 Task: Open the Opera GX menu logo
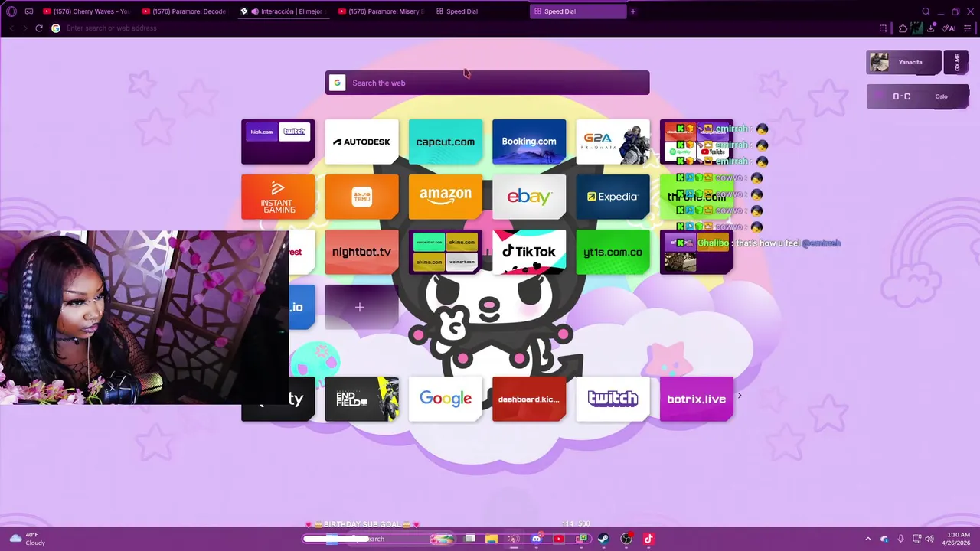click(11, 11)
